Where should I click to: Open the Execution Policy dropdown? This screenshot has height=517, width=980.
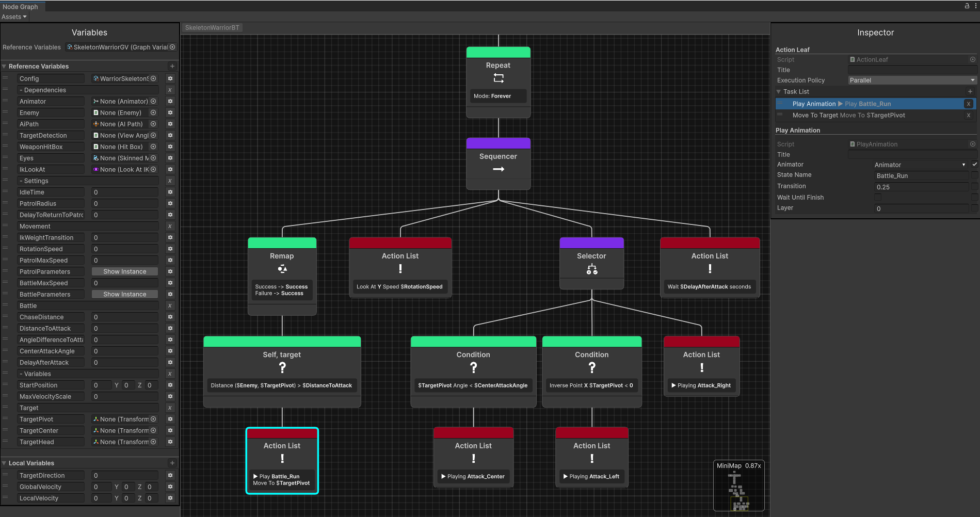coord(911,80)
